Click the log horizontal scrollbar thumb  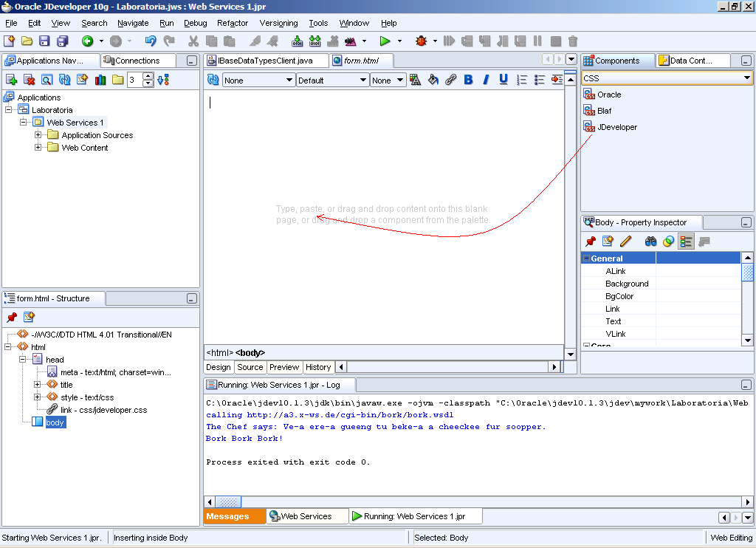[228, 502]
